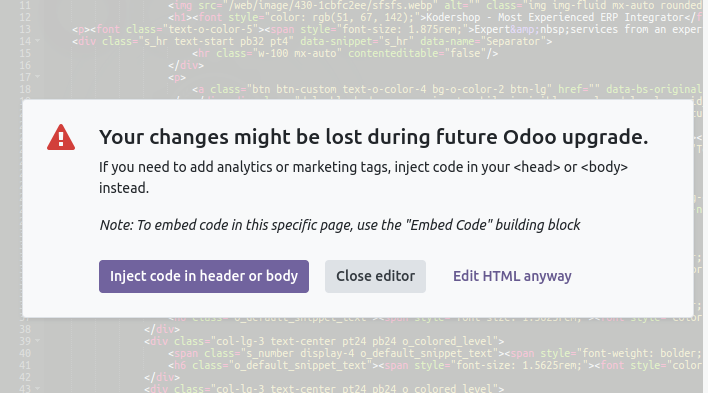
Task: Click the dialog heading about Odoo upgrade
Action: (x=374, y=137)
